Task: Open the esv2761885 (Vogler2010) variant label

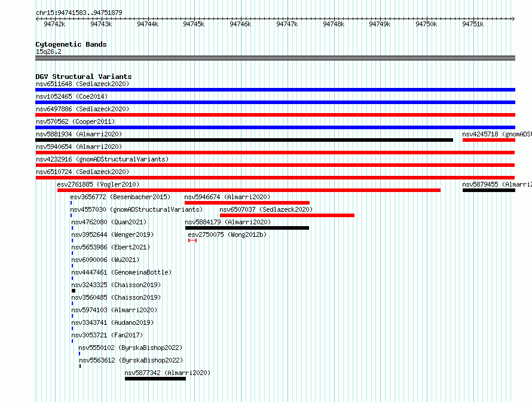Action: [x=98, y=184]
